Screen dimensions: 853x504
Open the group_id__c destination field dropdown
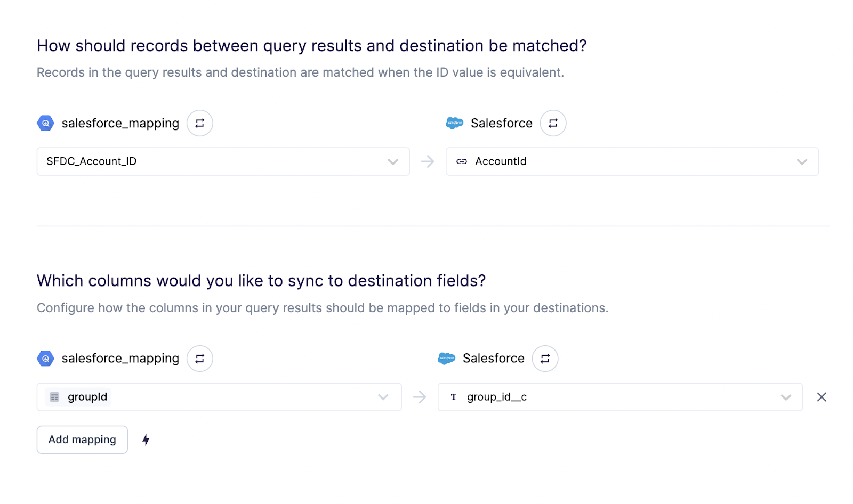(620, 397)
